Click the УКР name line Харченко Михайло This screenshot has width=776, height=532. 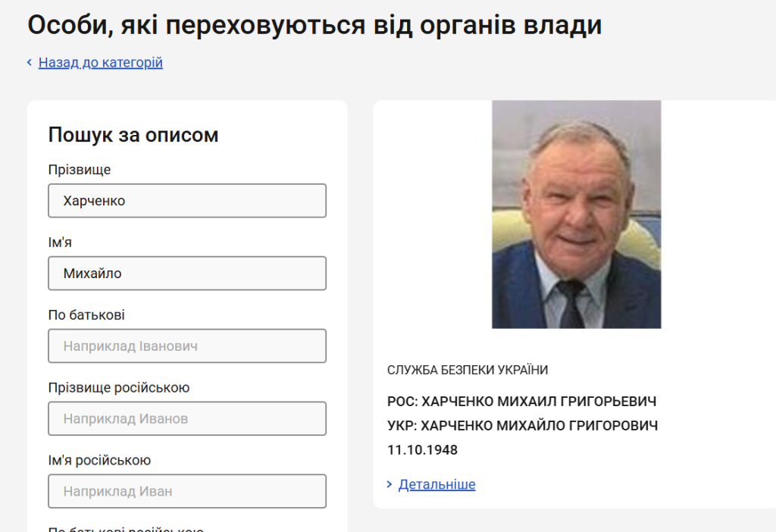coord(522,426)
